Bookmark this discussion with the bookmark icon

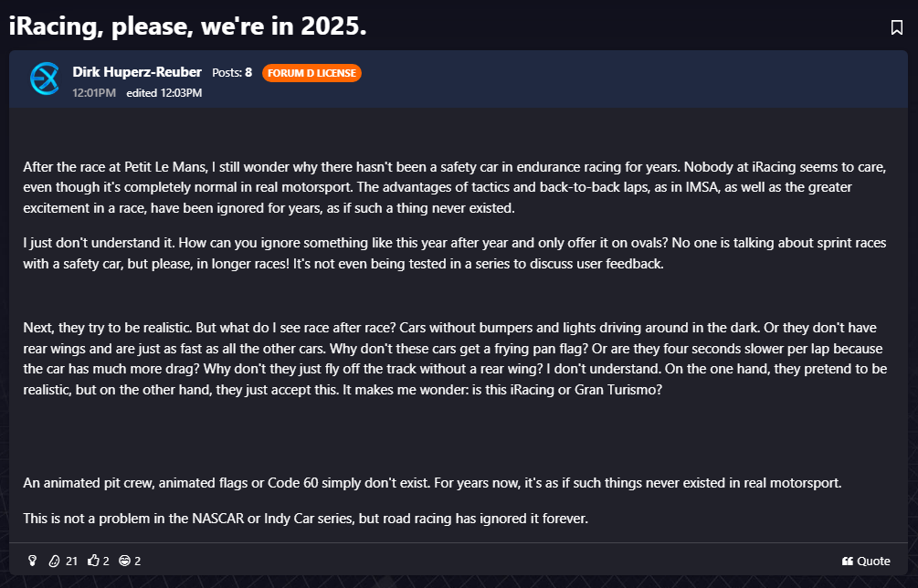(x=896, y=27)
